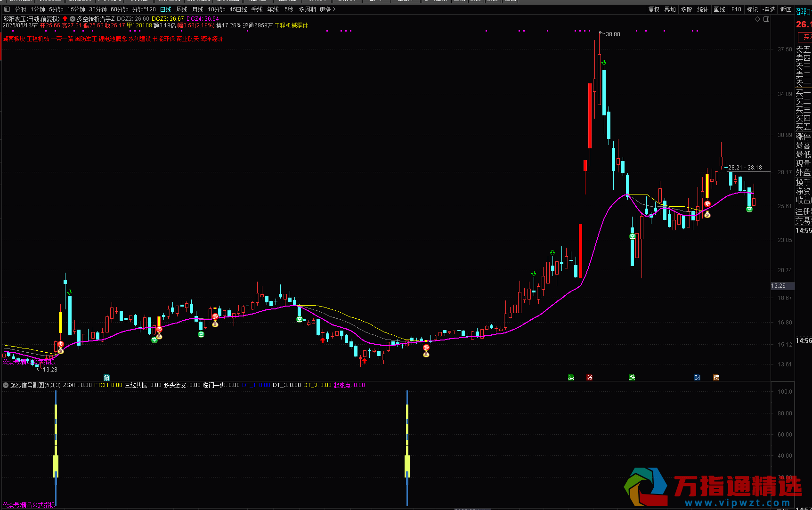
Task: Click the rightmost red 多 signal badge
Action: click(707, 204)
